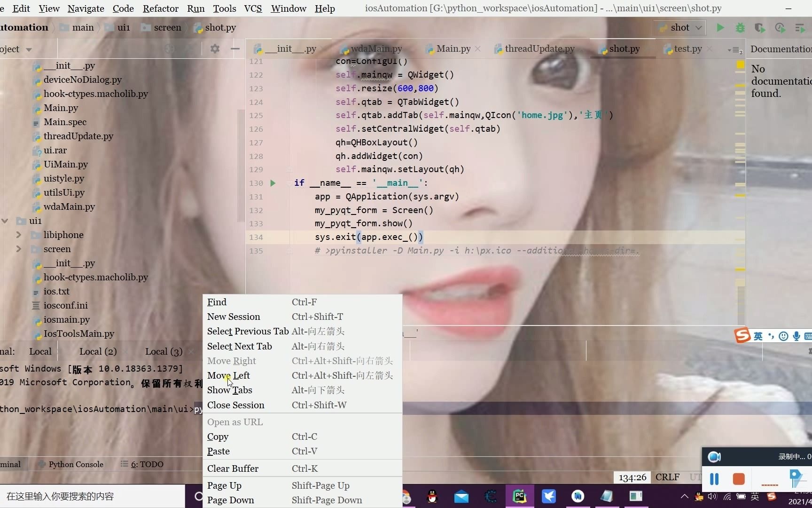Image resolution: width=812 pixels, height=508 pixels.
Task: Open the volume tray icon
Action: 712,496
